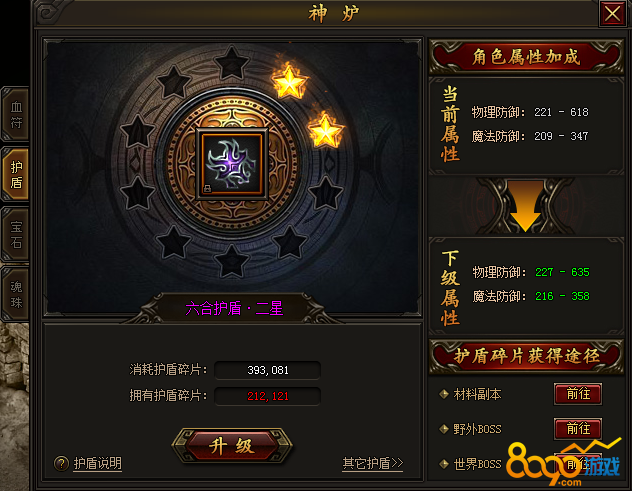
Task: Click the diamond bullet beside 材料副本
Action: click(x=444, y=394)
